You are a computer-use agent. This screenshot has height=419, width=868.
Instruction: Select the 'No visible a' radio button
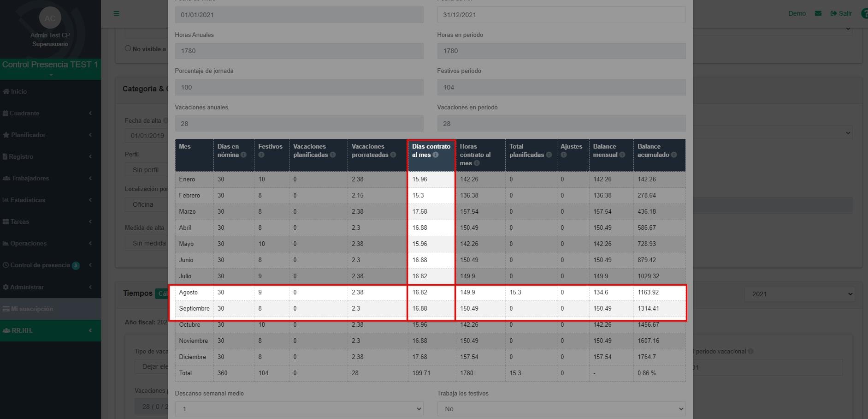coord(128,48)
